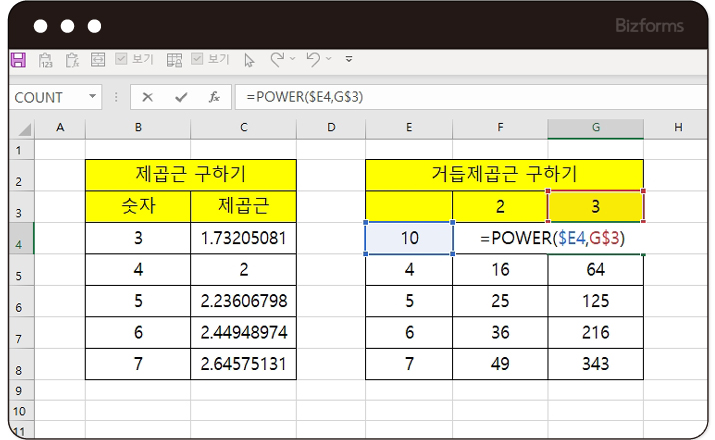Click the in-cell =POWER($E4,G$3) formula
715x440 pixels.
click(552, 238)
